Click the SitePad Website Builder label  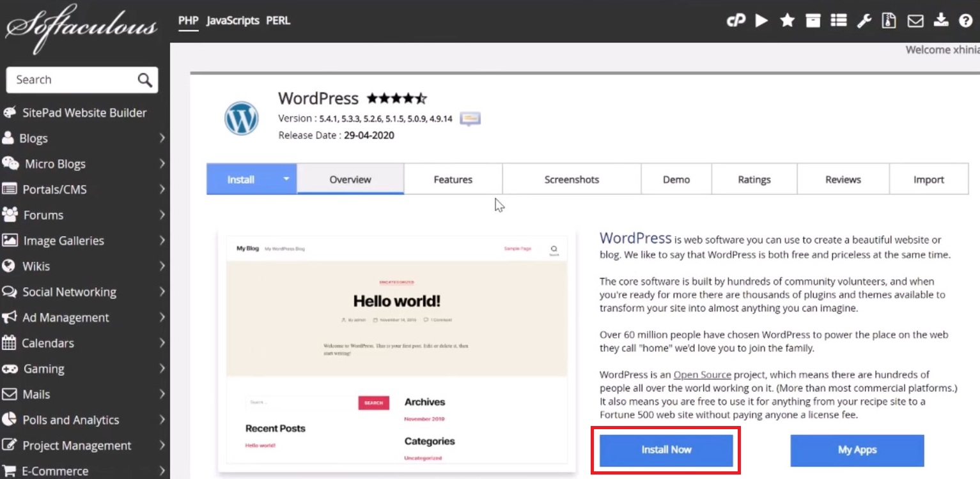(84, 112)
